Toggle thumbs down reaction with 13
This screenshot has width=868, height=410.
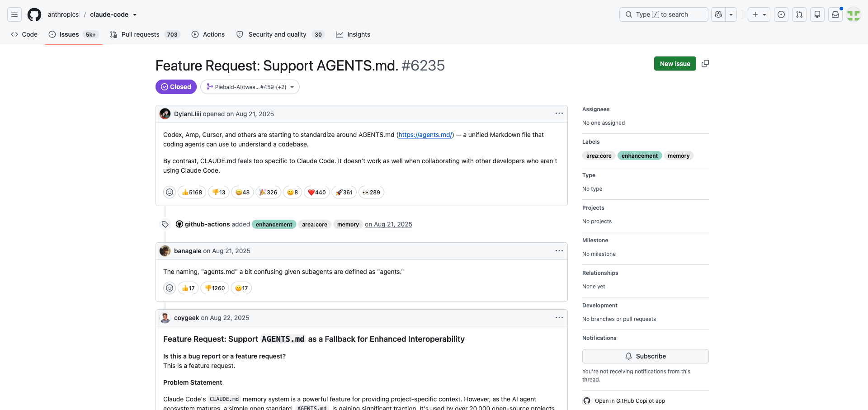[x=219, y=192]
